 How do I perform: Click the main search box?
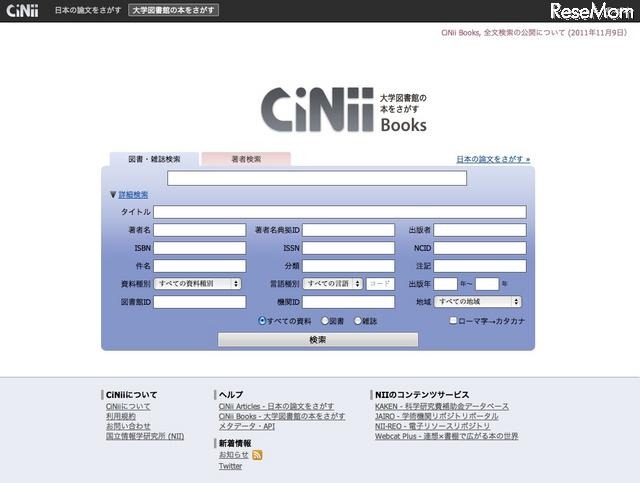click(x=317, y=178)
